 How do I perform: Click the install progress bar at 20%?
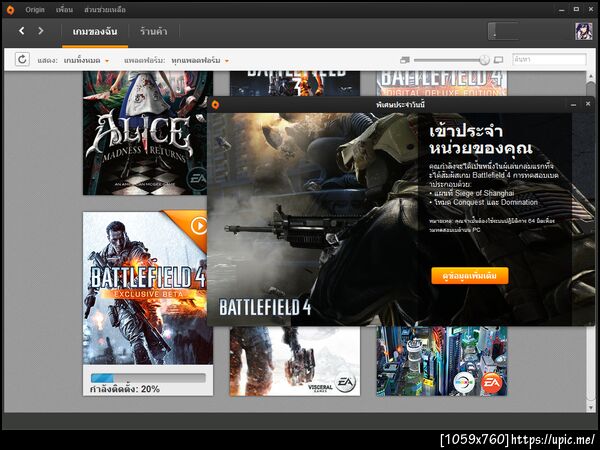[x=148, y=378]
